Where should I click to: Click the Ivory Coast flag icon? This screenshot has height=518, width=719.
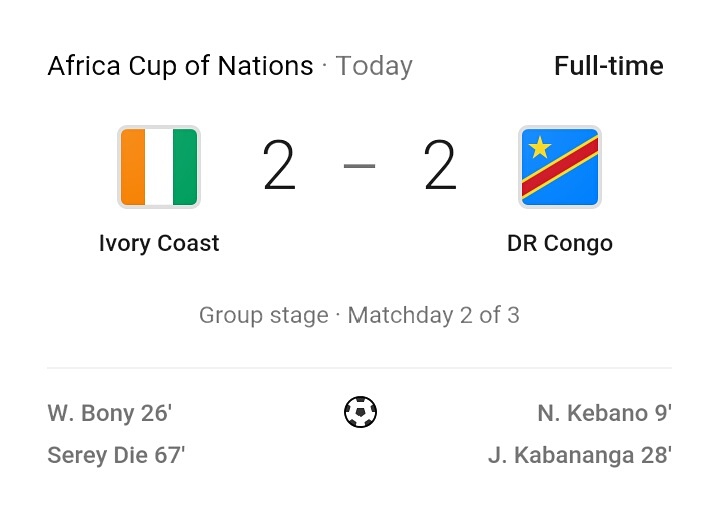[x=159, y=167]
